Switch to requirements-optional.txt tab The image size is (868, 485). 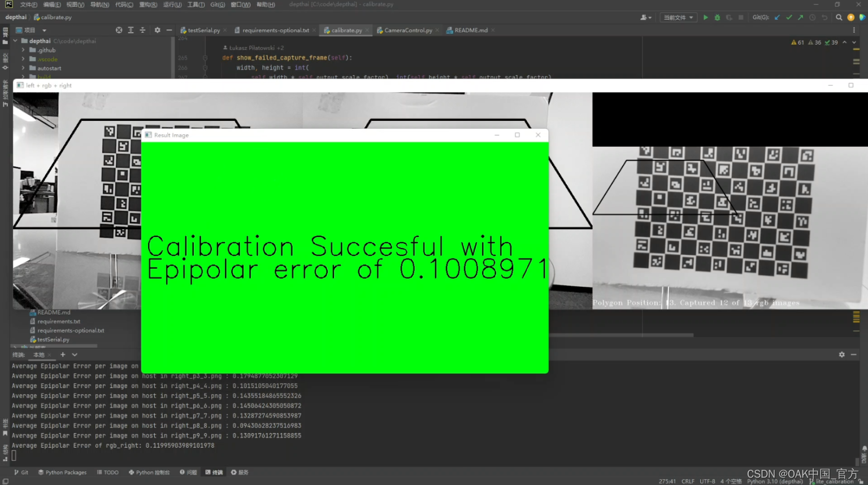[275, 30]
